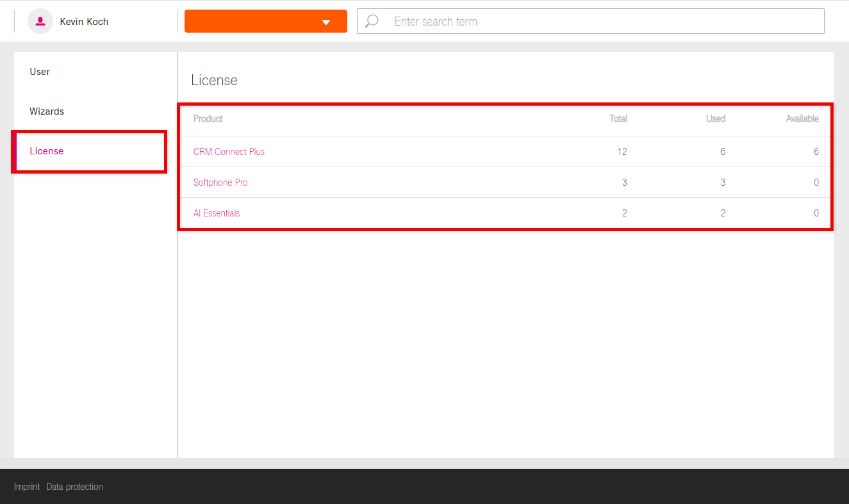Image resolution: width=849 pixels, height=504 pixels.
Task: Open the User section in sidebar
Action: coord(40,72)
